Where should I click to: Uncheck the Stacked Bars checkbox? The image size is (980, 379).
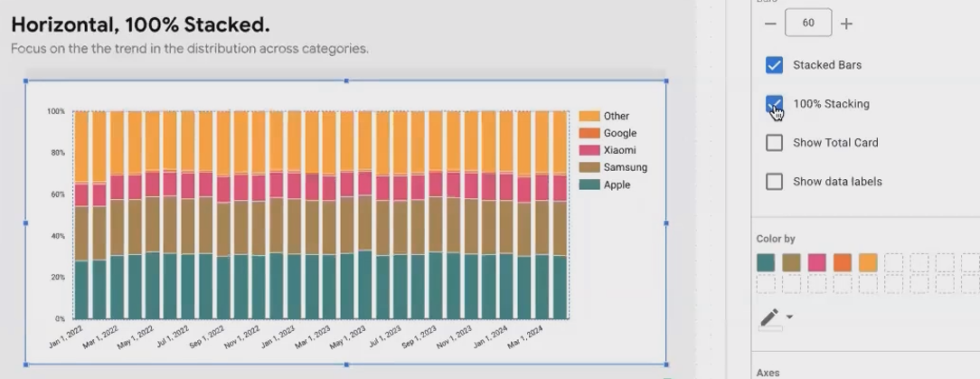coord(775,65)
